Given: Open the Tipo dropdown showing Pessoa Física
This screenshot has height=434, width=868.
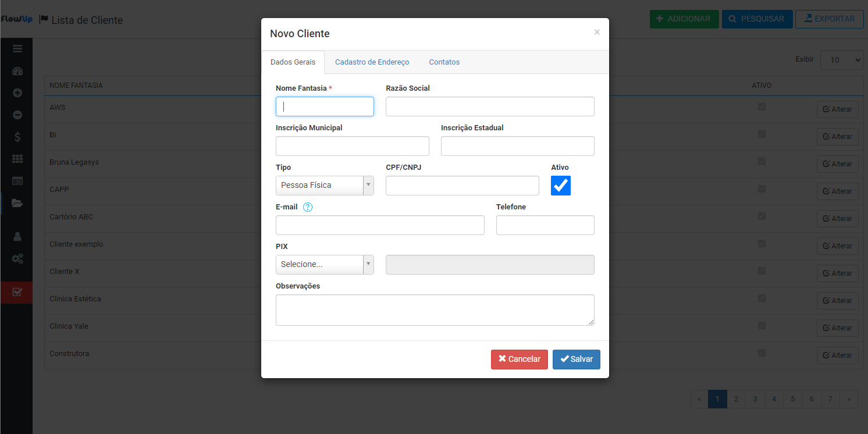Looking at the screenshot, I should (325, 186).
